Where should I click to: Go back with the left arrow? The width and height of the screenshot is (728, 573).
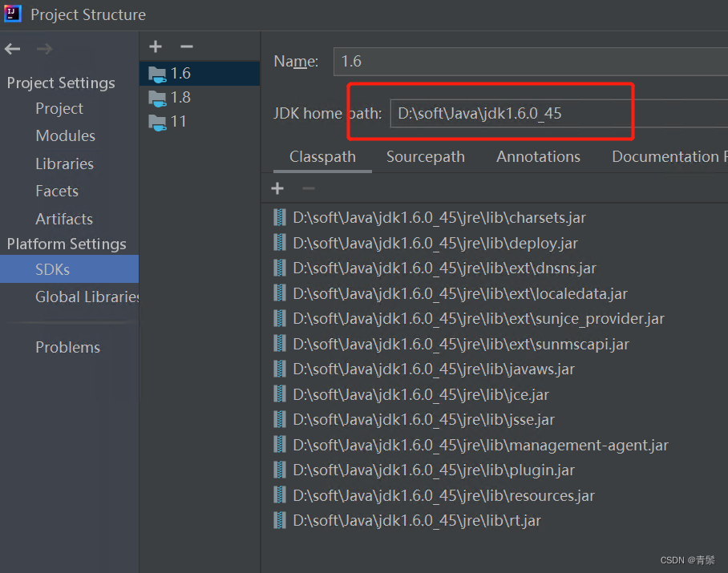(x=13, y=49)
